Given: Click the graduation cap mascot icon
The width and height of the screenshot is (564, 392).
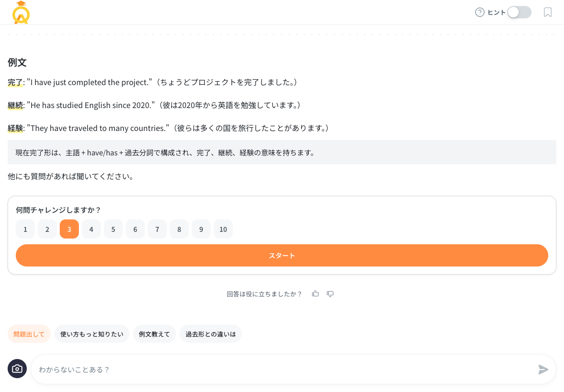Looking at the screenshot, I should click(21, 12).
